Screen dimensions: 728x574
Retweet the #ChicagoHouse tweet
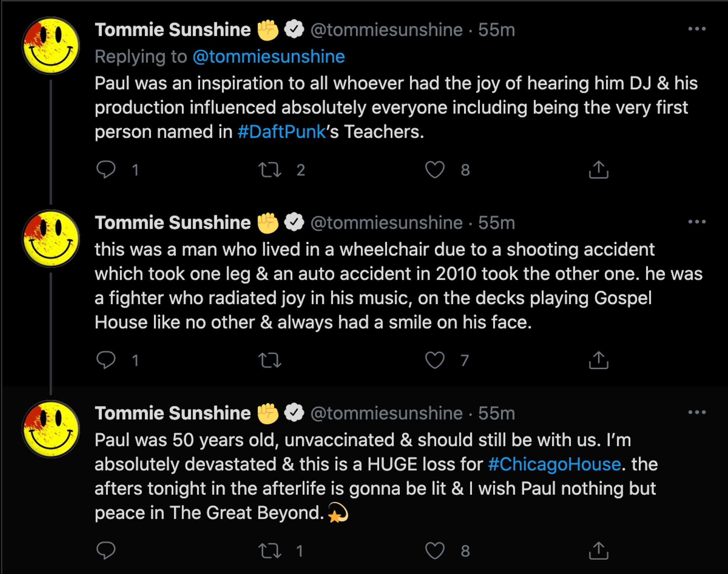click(270, 551)
